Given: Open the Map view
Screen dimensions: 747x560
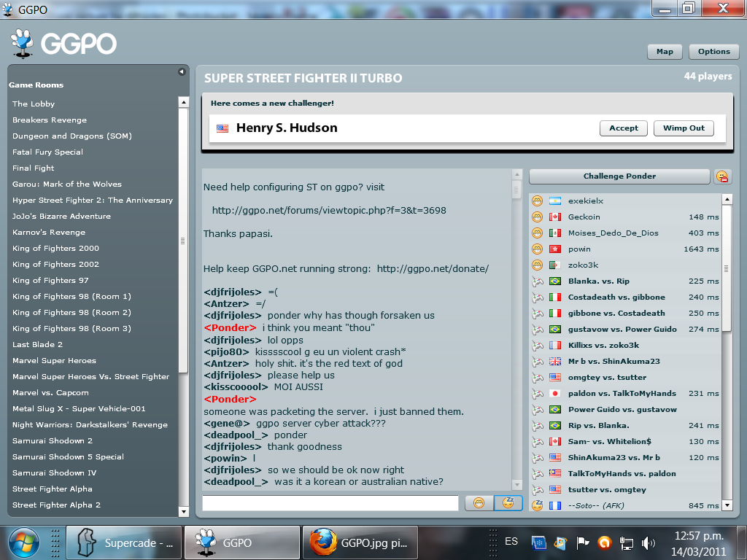Looking at the screenshot, I should click(665, 52).
